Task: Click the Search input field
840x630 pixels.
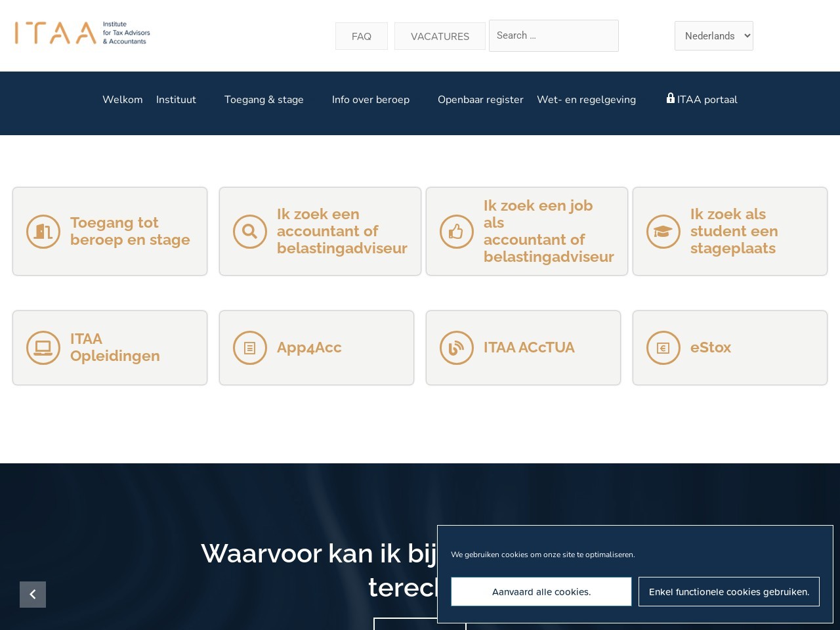Action: (x=554, y=35)
